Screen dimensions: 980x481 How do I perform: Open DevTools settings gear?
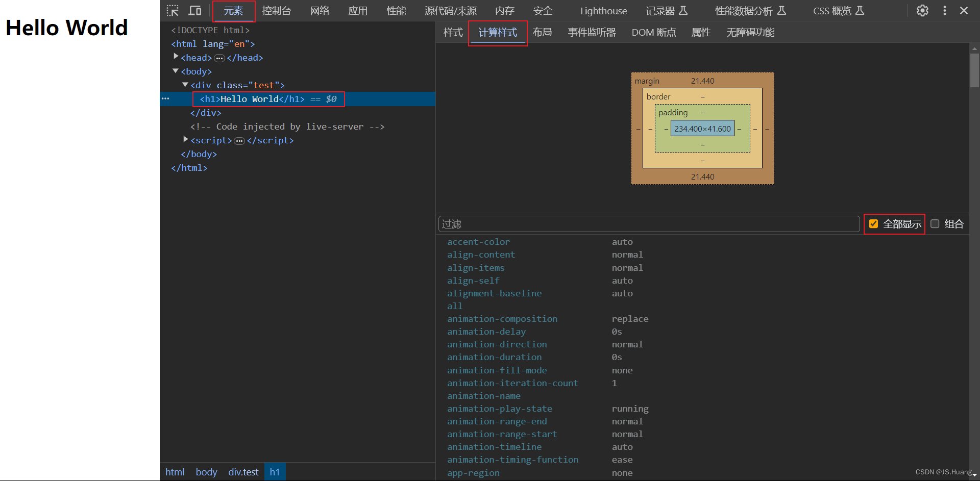click(922, 11)
